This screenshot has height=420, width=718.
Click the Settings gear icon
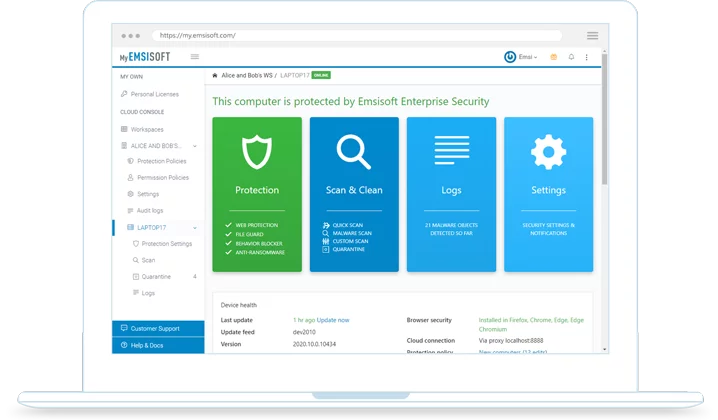click(549, 152)
